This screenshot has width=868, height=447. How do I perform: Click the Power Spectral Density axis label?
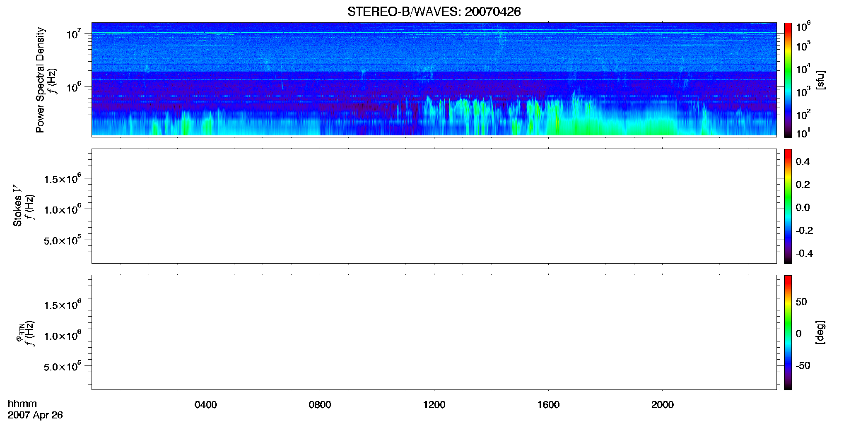point(40,80)
